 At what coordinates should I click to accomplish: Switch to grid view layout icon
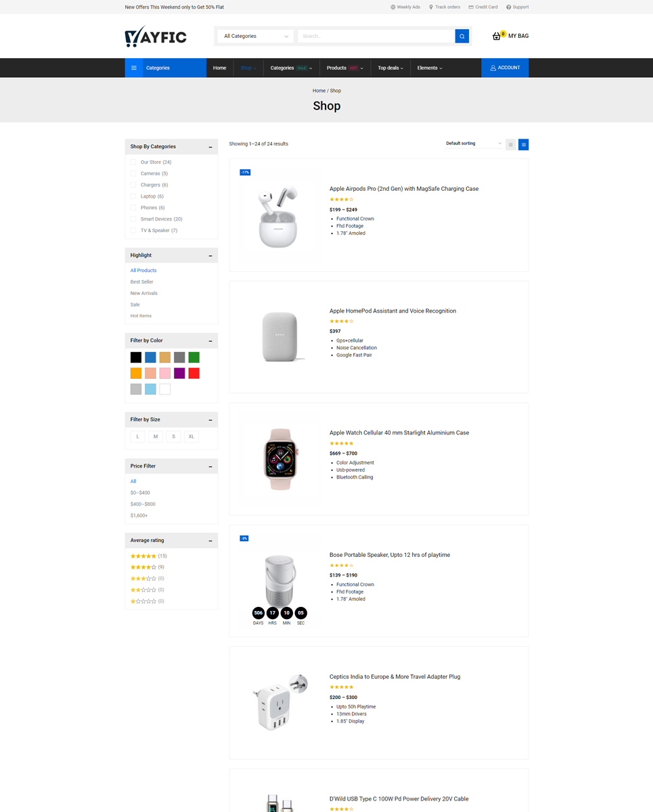[511, 145]
